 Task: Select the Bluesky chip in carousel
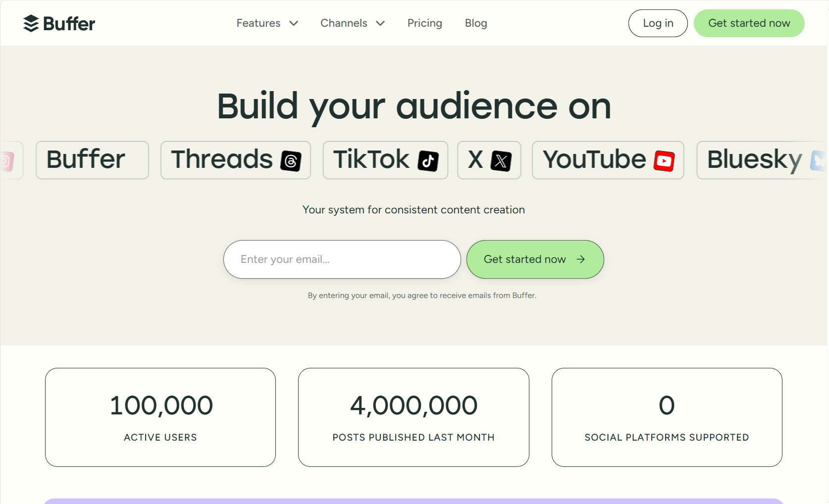[x=762, y=160]
